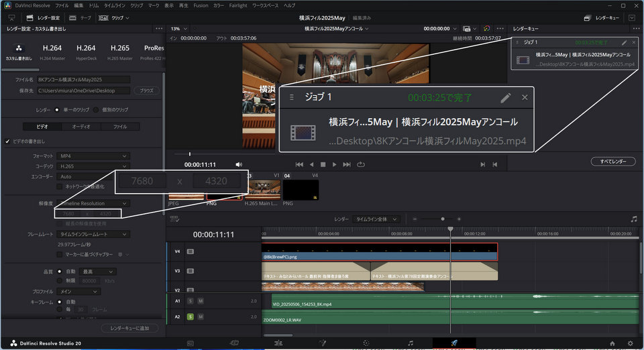644x350 pixels.
Task: Open the Fusion menu
Action: (201, 5)
